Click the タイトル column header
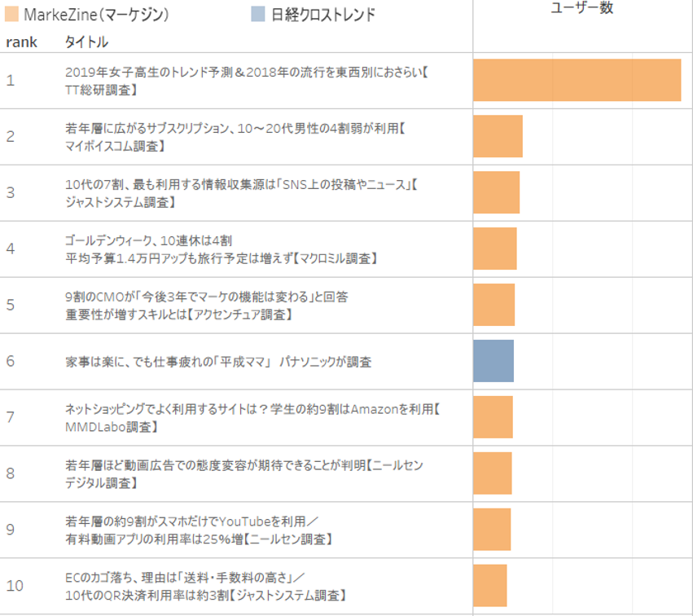 pyautogui.click(x=86, y=42)
